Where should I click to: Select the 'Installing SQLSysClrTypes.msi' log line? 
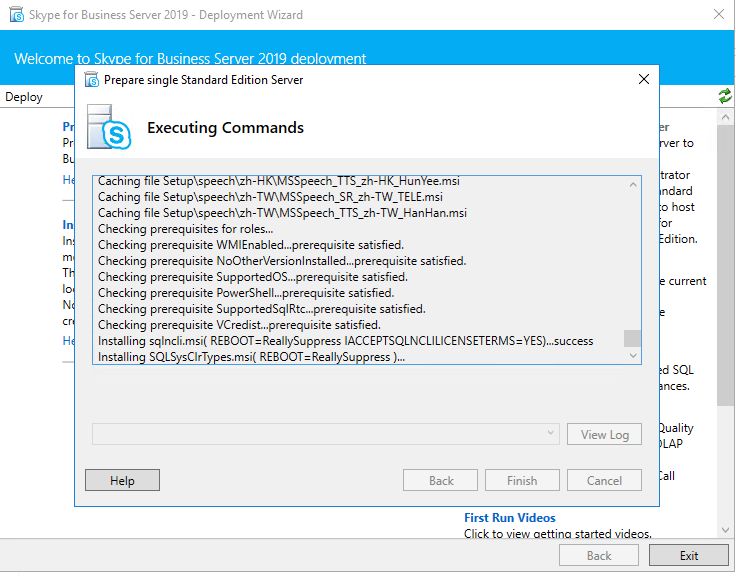click(252, 356)
